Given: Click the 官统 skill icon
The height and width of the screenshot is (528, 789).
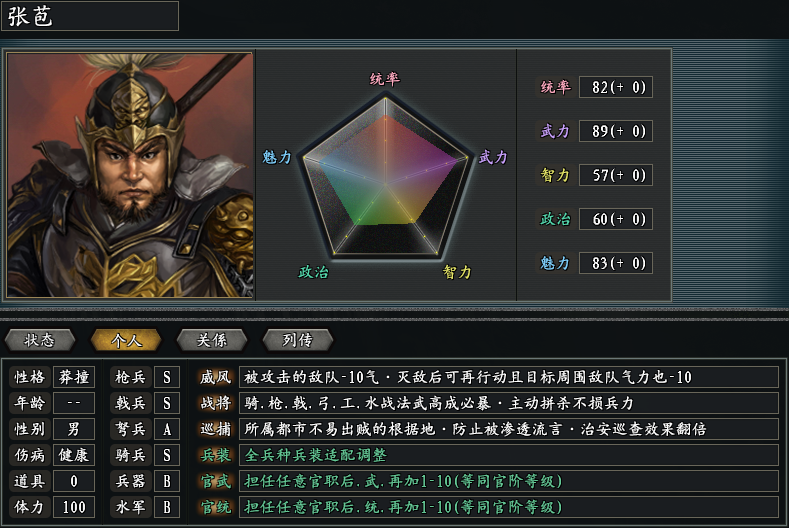Looking at the screenshot, I should click(215, 507).
